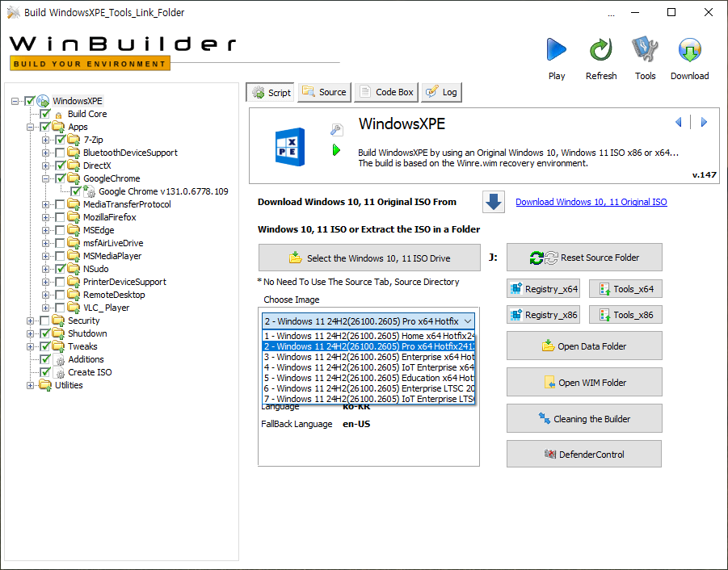Enable the BluetoothDeviceSupport checkbox
The height and width of the screenshot is (570, 728).
(60, 153)
